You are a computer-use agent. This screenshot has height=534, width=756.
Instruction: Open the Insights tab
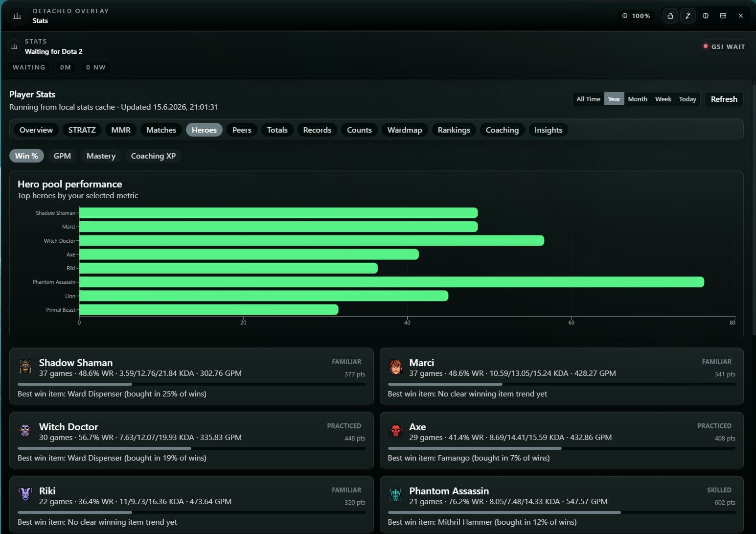tap(548, 130)
